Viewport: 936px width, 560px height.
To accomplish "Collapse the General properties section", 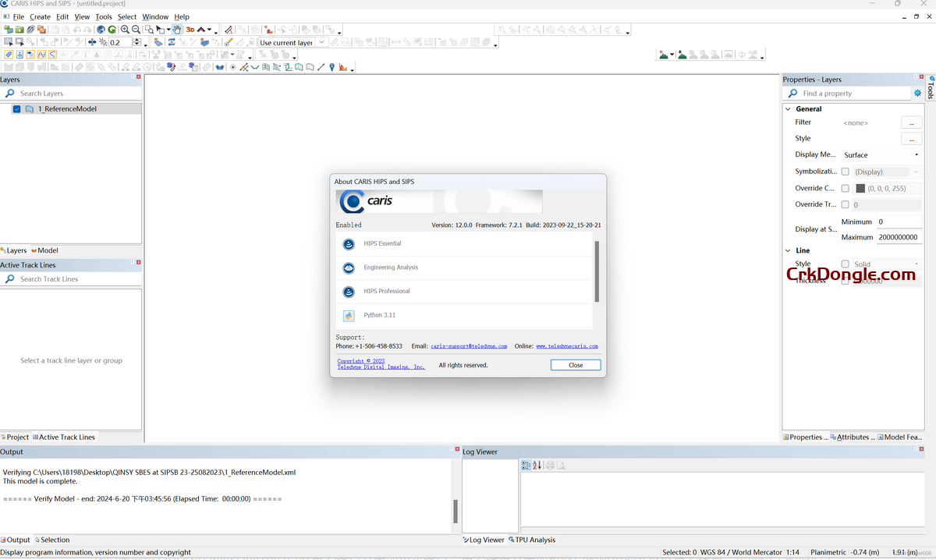I will click(788, 109).
